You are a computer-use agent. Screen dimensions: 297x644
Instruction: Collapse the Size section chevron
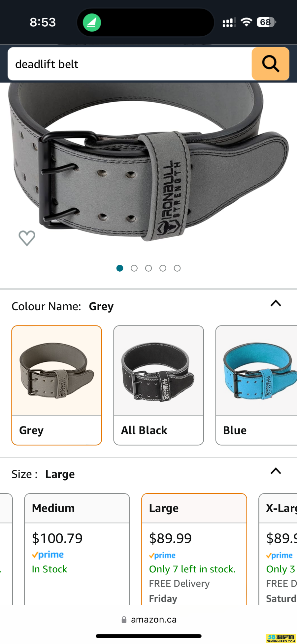tap(276, 471)
